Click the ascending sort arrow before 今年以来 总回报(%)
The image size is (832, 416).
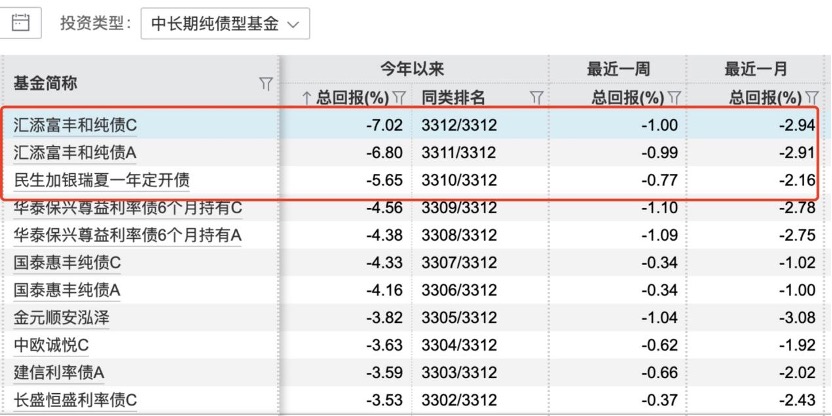pos(308,98)
